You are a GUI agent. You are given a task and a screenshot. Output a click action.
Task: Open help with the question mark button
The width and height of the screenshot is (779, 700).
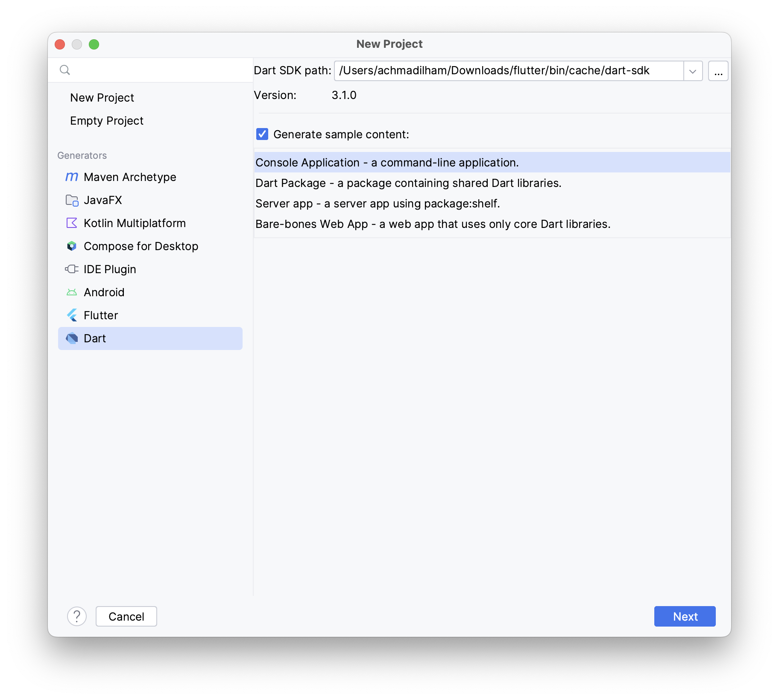click(77, 616)
